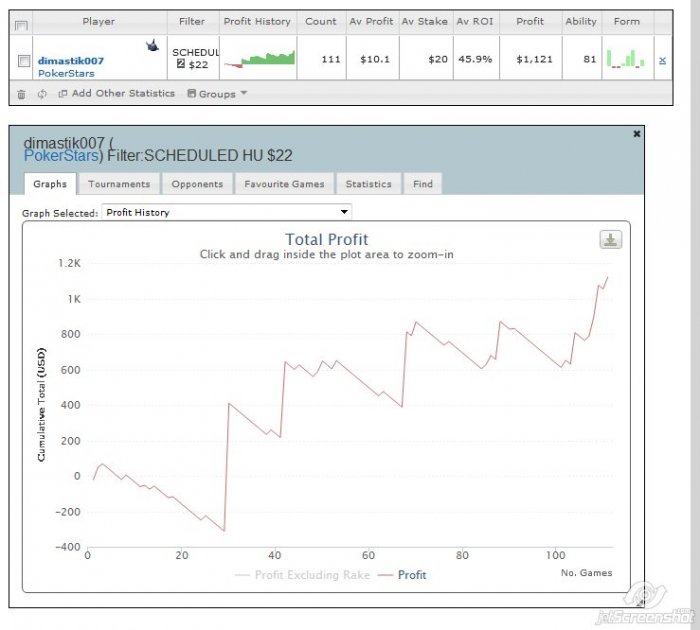Sort by the Av Stake column header
This screenshot has height=630, width=700.
[425, 21]
